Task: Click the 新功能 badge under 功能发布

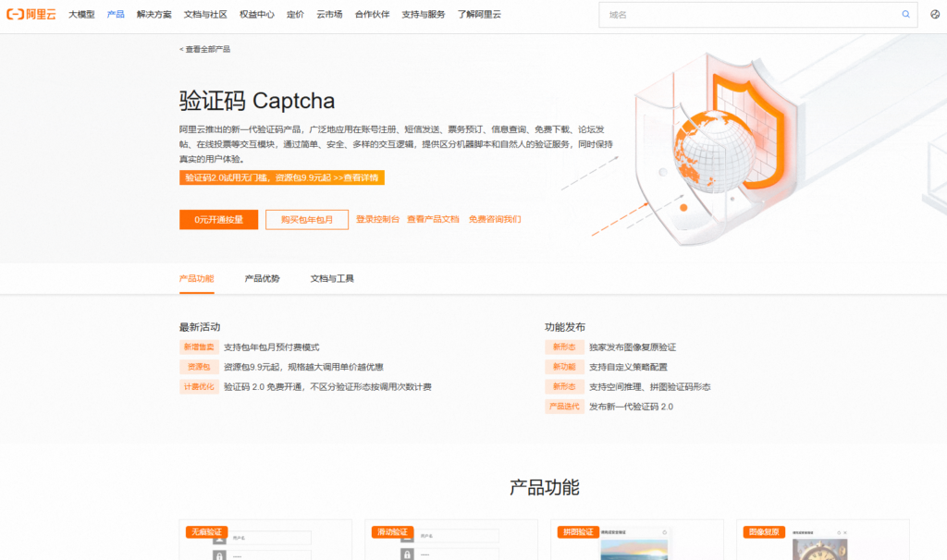Action: click(564, 366)
